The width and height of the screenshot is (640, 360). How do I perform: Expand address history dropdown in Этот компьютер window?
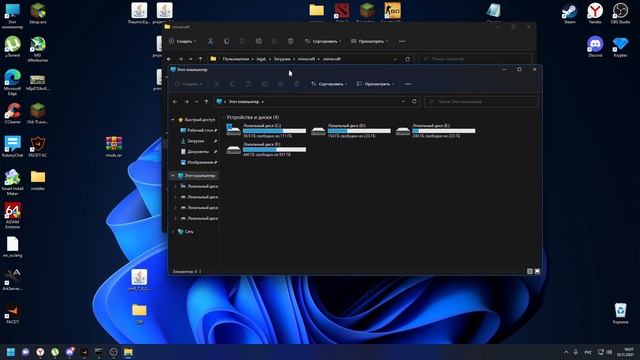coord(403,102)
